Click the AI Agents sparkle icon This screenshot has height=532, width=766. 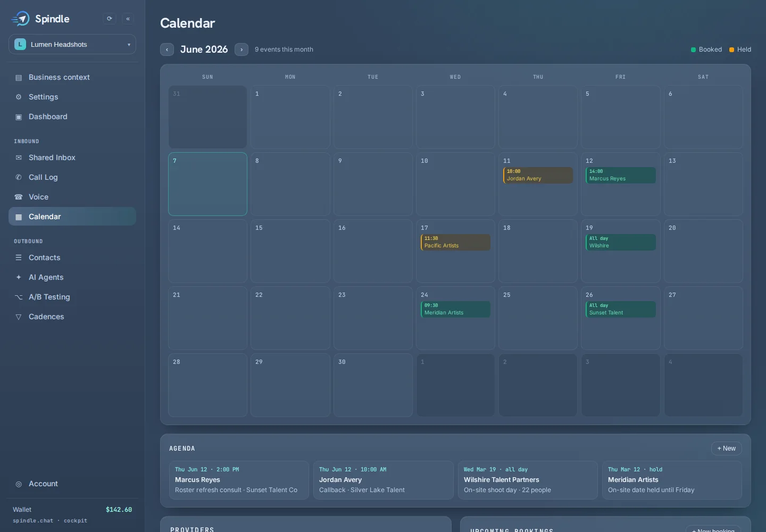coord(19,278)
